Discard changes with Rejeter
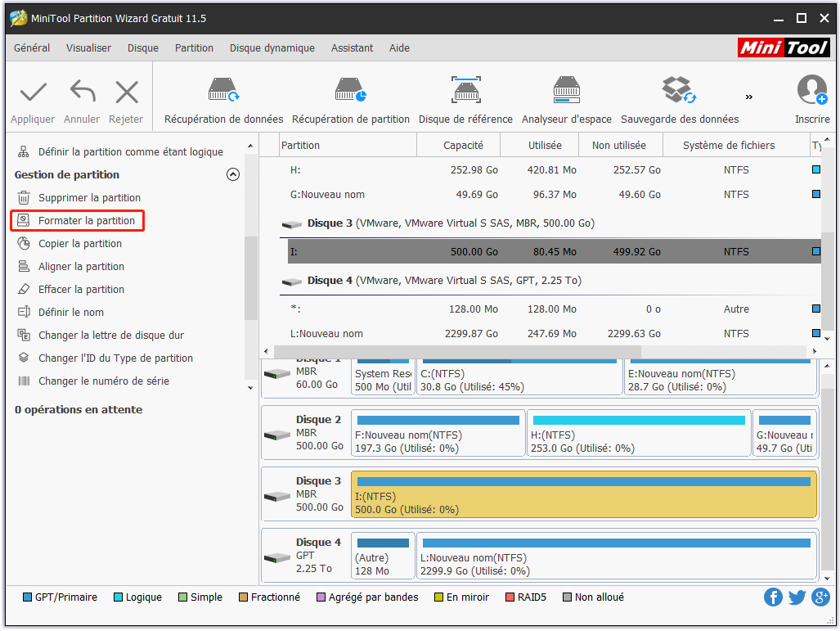The image size is (840, 631). [x=126, y=102]
